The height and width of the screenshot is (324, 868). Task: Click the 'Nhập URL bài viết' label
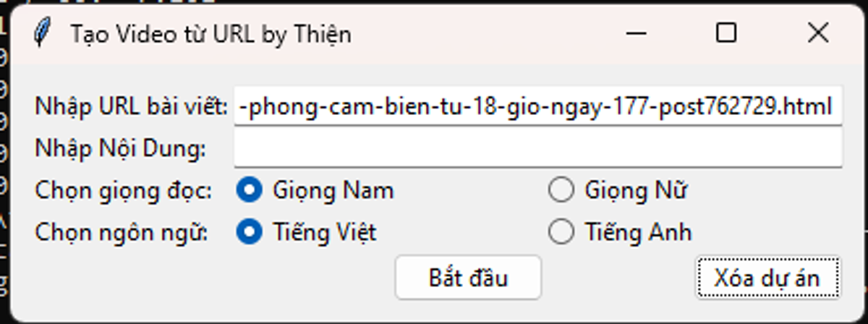pos(131,108)
